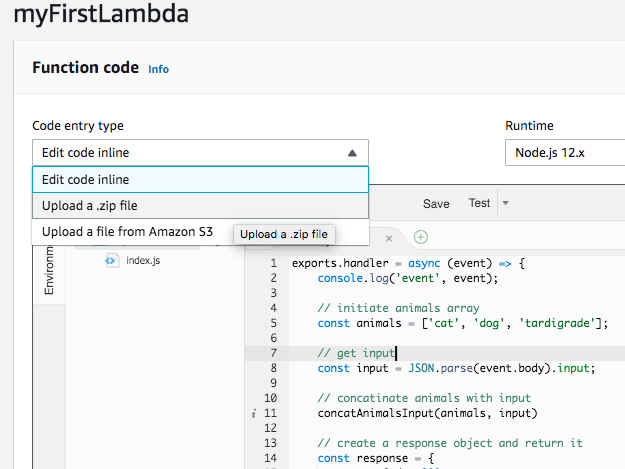The width and height of the screenshot is (625, 469).
Task: Click the Test button
Action: [479, 203]
